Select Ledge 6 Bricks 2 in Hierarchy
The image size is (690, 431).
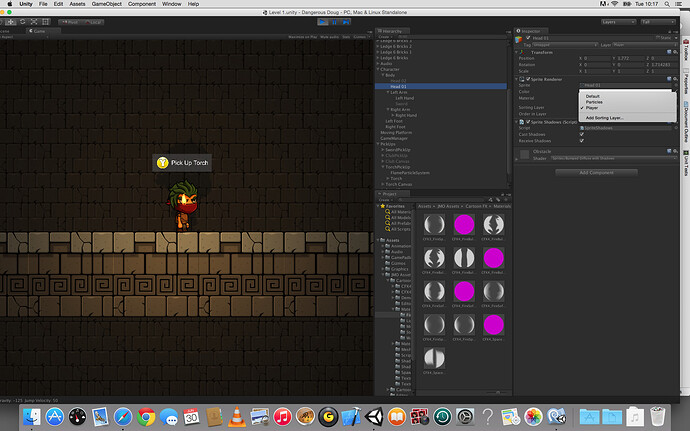(396, 46)
